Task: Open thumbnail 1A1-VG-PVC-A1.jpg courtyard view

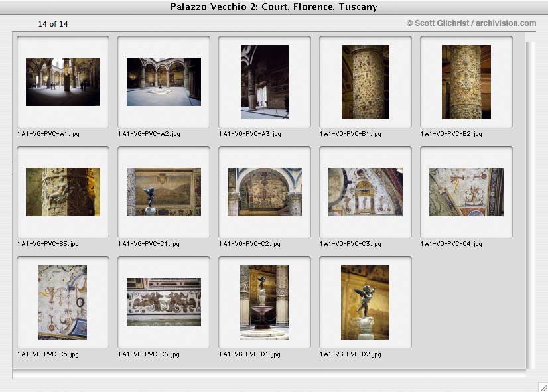Action: [x=63, y=82]
